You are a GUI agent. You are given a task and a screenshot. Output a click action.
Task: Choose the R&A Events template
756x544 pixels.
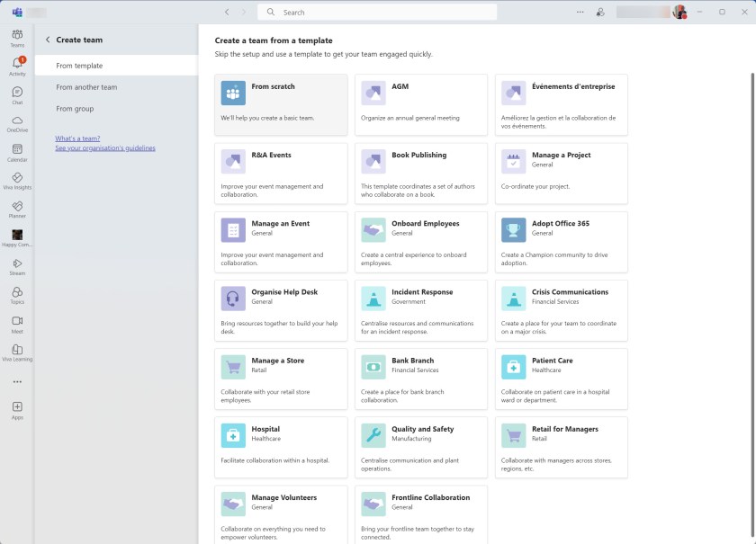[281, 174]
